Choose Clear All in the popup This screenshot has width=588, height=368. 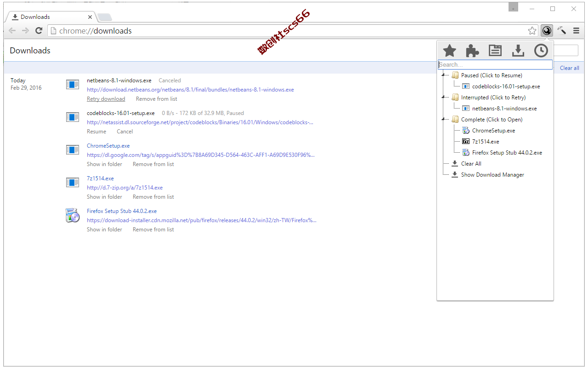pos(471,163)
